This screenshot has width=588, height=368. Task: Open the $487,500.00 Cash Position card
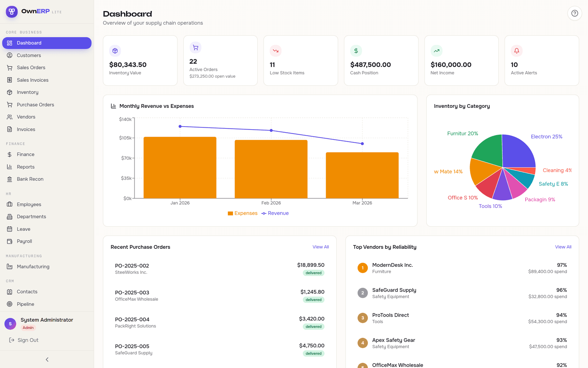(381, 60)
